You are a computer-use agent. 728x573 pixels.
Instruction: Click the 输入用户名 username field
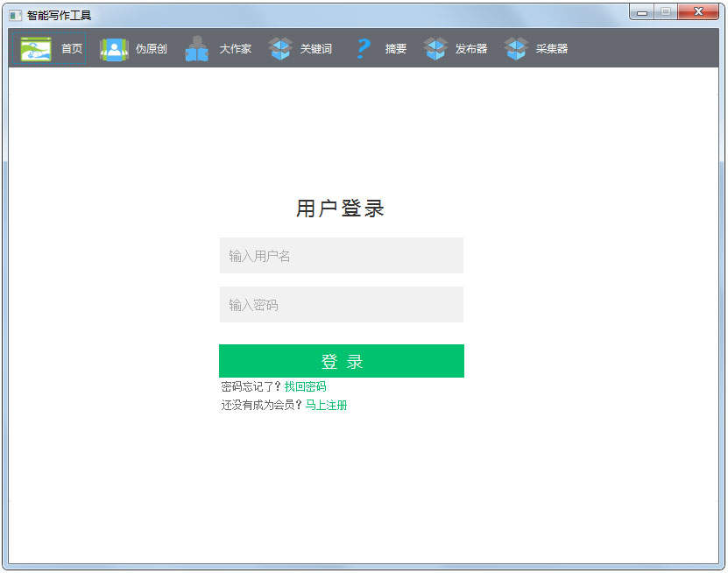pos(341,255)
